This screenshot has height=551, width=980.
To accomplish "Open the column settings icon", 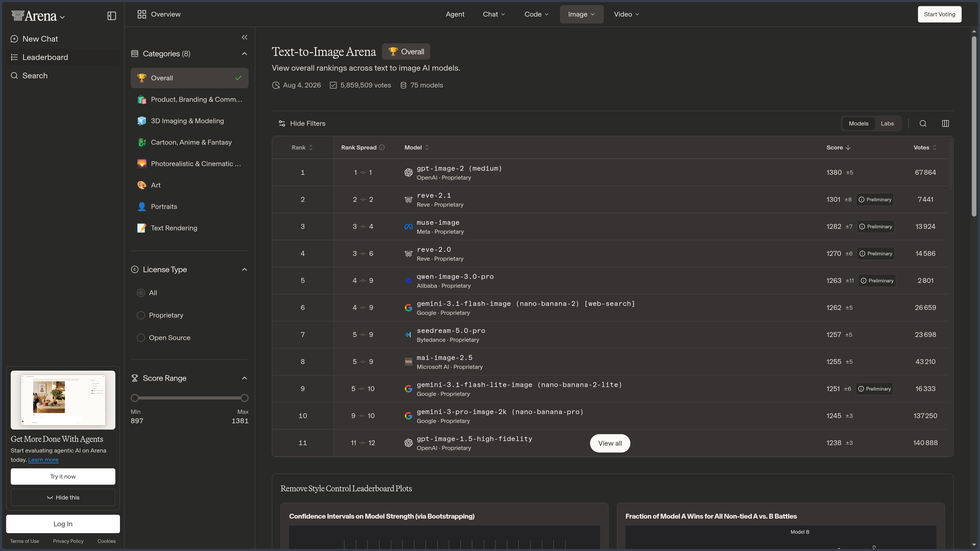I will (x=945, y=123).
